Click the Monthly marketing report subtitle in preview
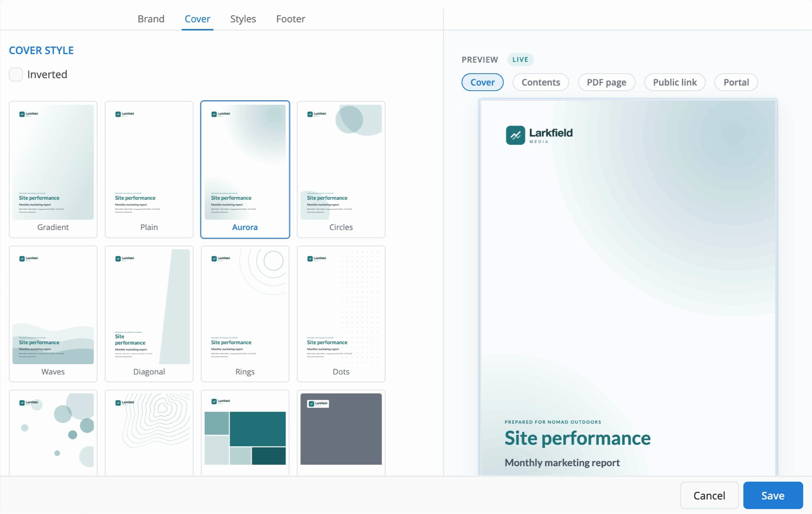Image resolution: width=812 pixels, height=514 pixels. pyautogui.click(x=562, y=462)
